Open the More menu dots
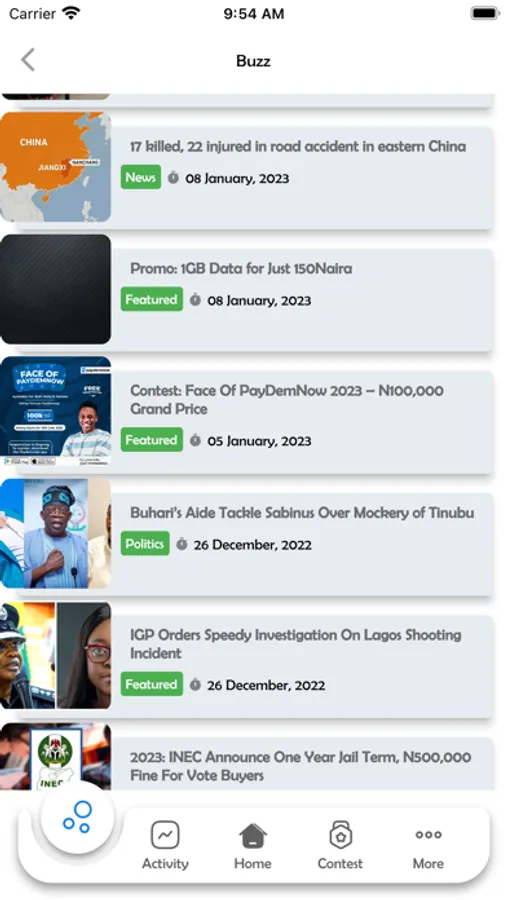This screenshot has height=900, width=507. click(x=428, y=845)
